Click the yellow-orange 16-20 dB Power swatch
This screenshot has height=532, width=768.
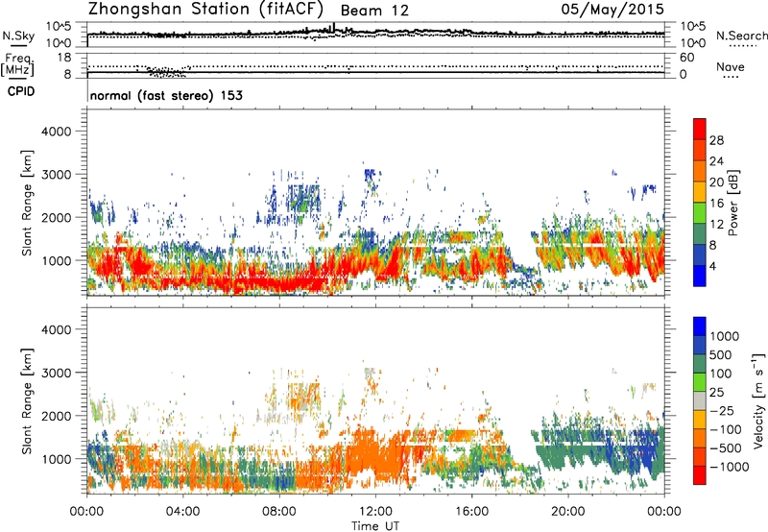(700, 192)
